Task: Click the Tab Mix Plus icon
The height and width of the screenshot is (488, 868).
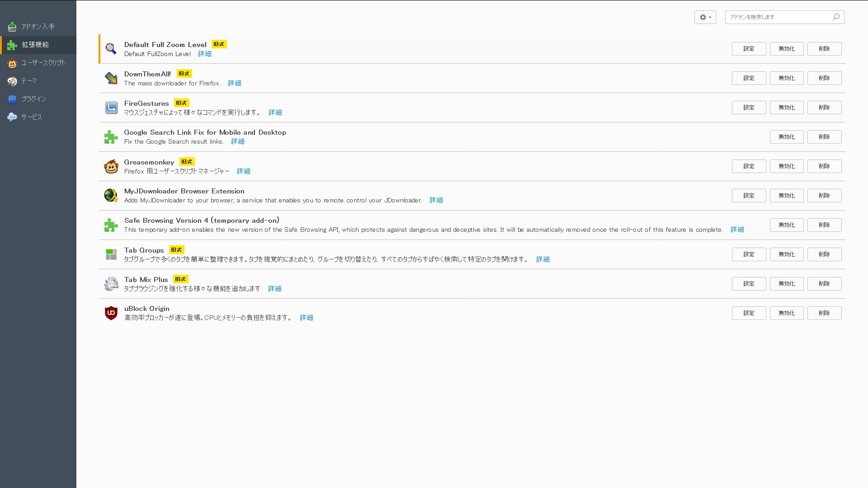Action: [111, 284]
